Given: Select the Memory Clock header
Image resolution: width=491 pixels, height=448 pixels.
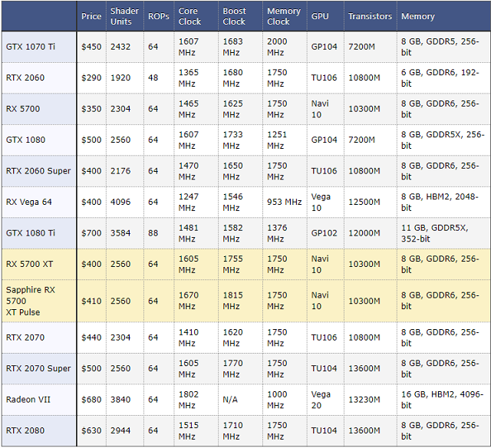Looking at the screenshot, I should click(x=284, y=16).
